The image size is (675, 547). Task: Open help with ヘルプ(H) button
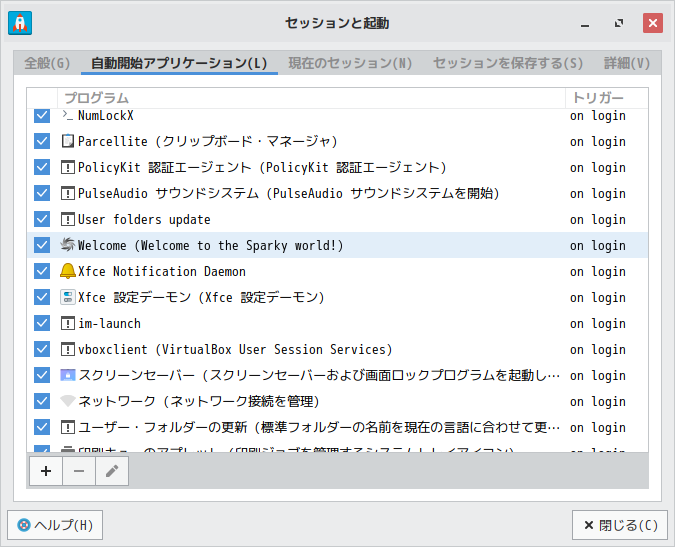(55, 525)
